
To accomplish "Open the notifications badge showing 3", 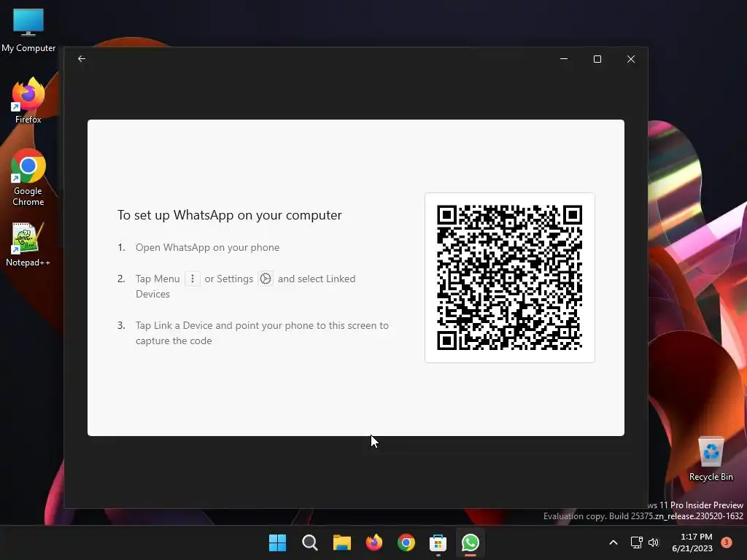I will point(727,542).
